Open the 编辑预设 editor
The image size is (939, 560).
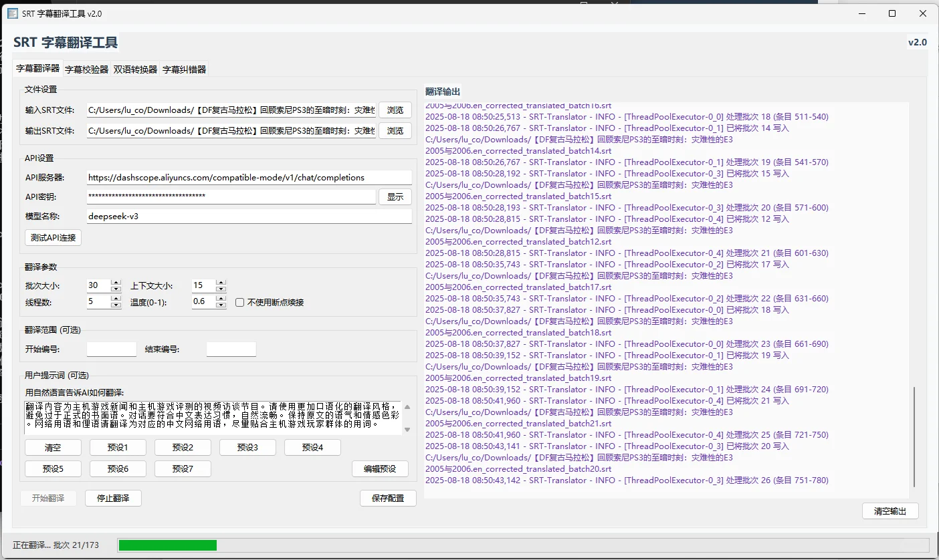coord(380,468)
